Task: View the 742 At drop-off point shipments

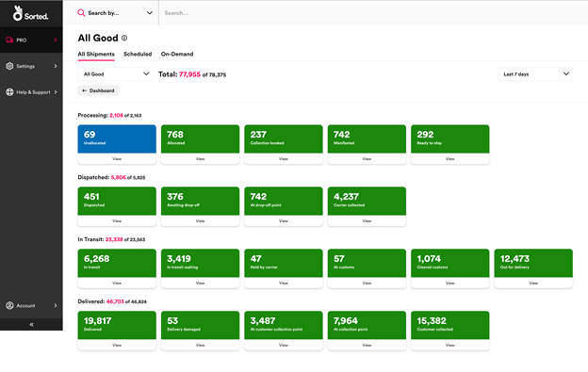Action: tap(284, 221)
